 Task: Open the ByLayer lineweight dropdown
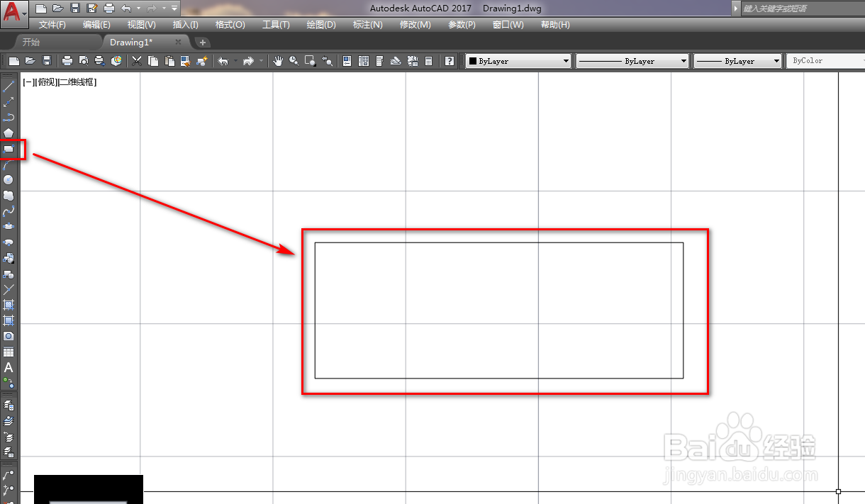[x=737, y=61]
